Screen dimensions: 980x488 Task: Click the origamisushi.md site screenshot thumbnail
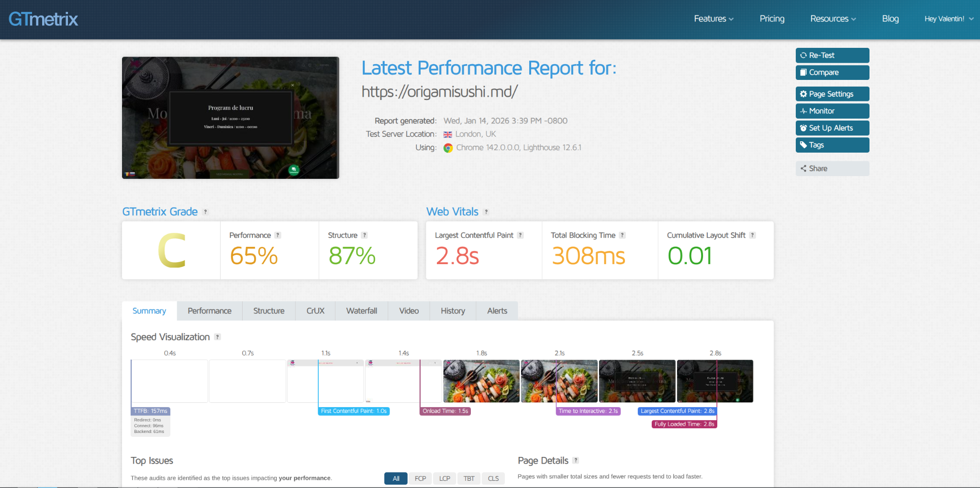(x=230, y=118)
